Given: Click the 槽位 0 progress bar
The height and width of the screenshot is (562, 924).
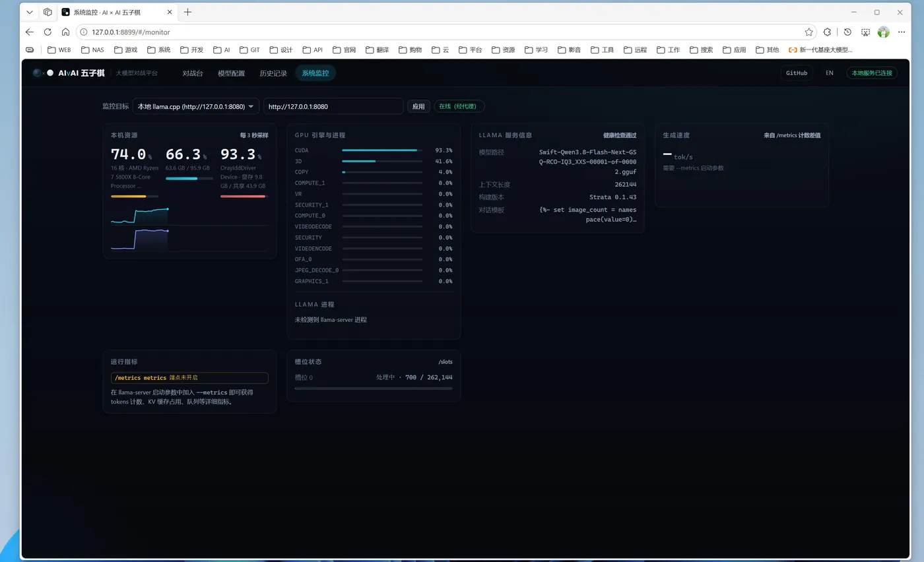Looking at the screenshot, I should click(x=374, y=389).
